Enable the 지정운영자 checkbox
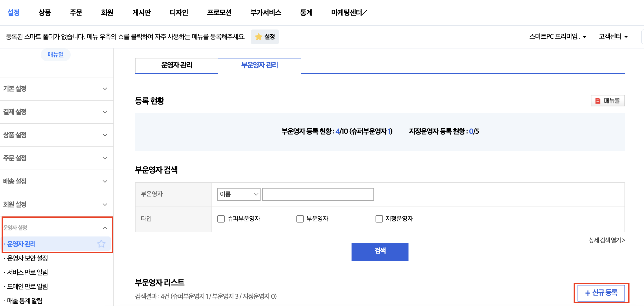The image size is (644, 306). tap(379, 219)
